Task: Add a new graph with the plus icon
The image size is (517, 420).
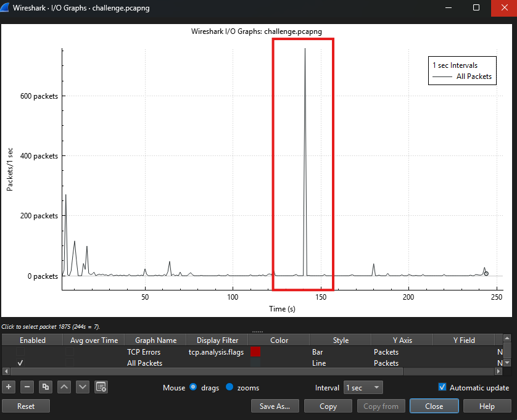Action: tap(9, 387)
